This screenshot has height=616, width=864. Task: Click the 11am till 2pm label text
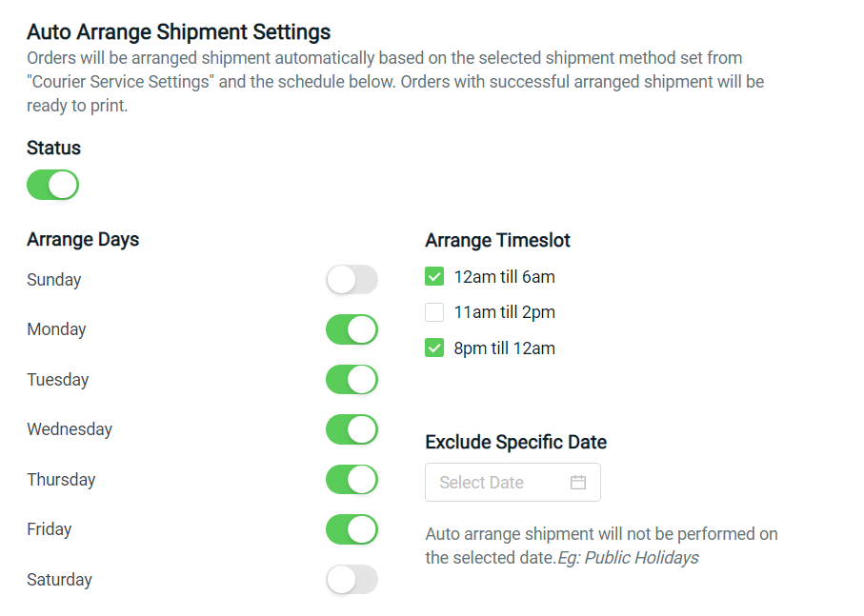tap(503, 311)
